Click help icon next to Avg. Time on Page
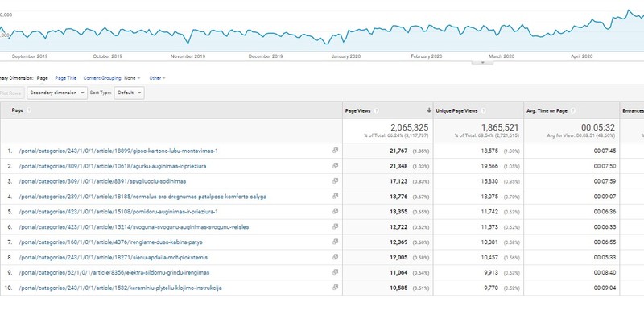 pyautogui.click(x=573, y=110)
